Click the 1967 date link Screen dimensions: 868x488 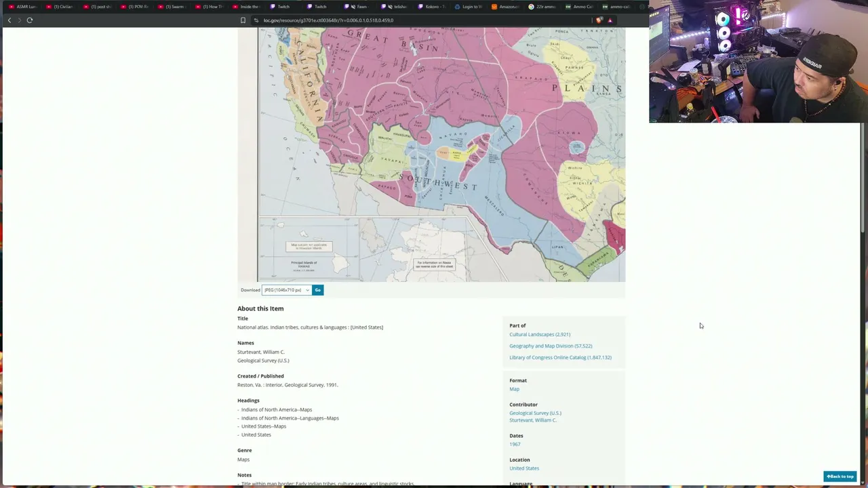tap(515, 445)
